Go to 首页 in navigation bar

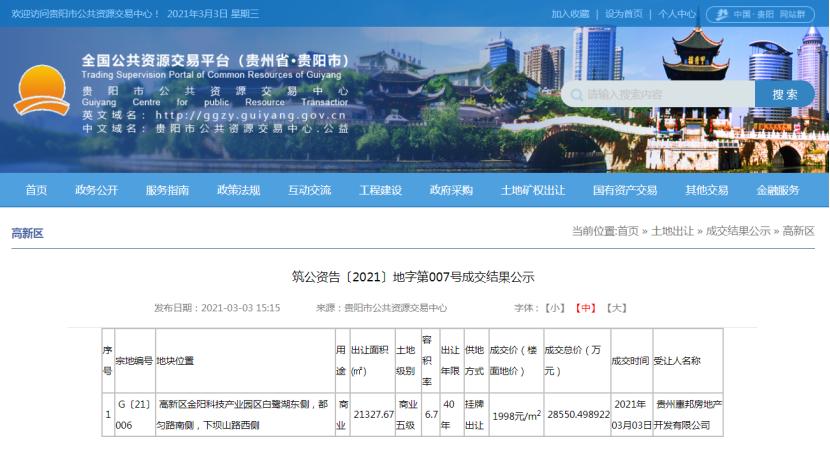pos(36,190)
